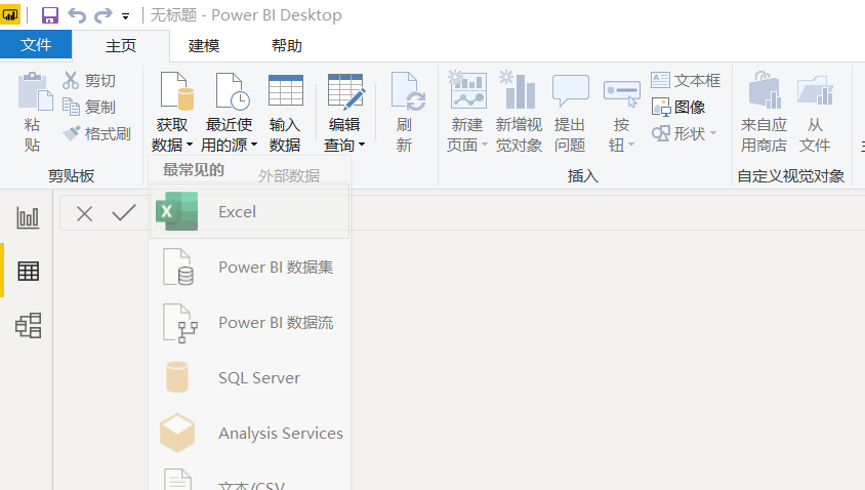
Task: Switch to the 主页 tab
Action: (x=121, y=46)
